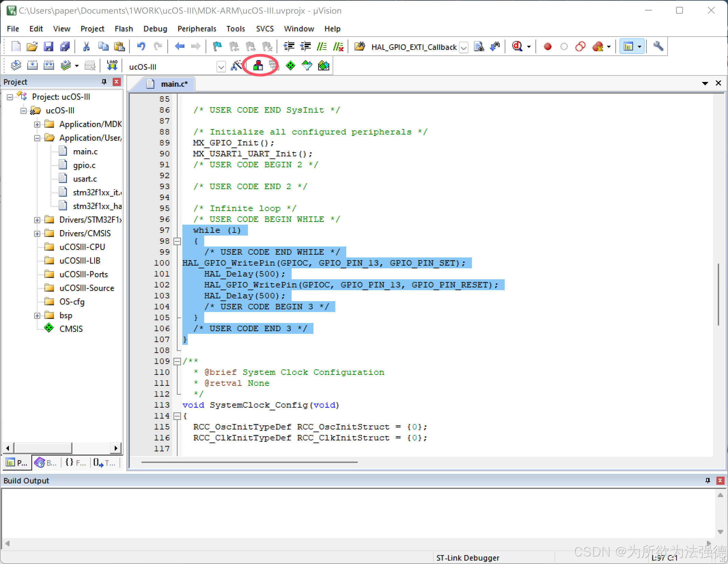Open the Manage Run-Time Environment dialog
The image size is (728, 564).
(258, 65)
